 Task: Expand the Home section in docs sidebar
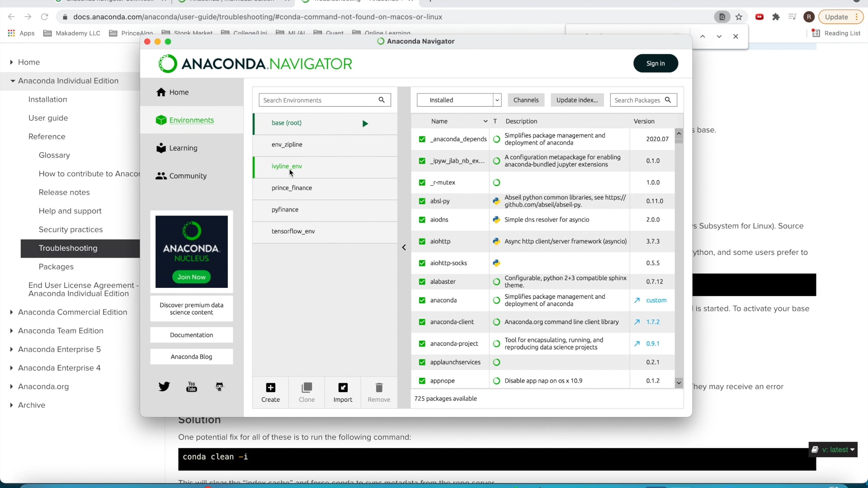[x=11, y=62]
